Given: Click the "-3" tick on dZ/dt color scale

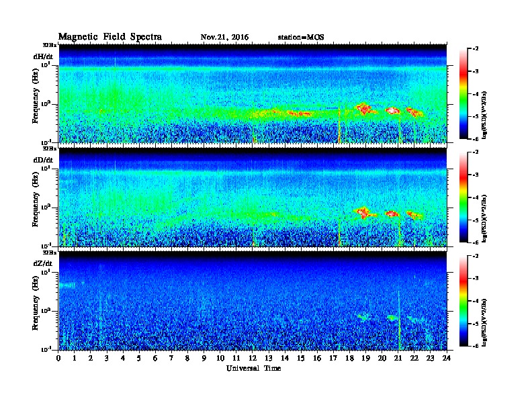Looking at the screenshot, I should pyautogui.click(x=475, y=279).
